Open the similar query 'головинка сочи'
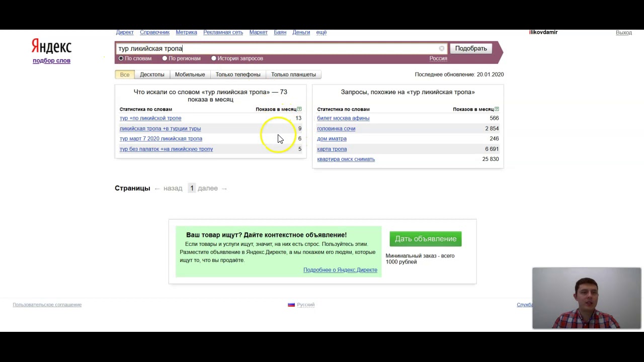Image resolution: width=644 pixels, height=362 pixels. (x=336, y=129)
